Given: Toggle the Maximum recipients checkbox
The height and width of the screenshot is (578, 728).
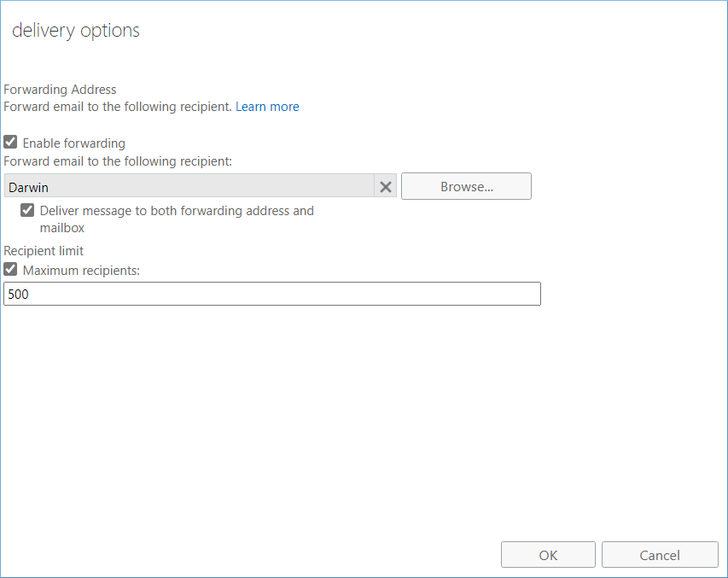Looking at the screenshot, I should tap(10, 269).
